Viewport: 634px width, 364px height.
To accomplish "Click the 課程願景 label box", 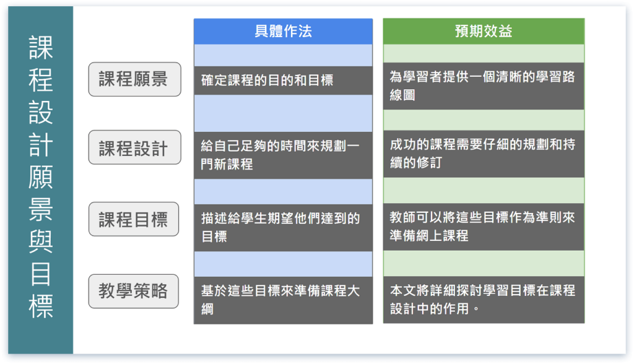I will click(134, 79).
